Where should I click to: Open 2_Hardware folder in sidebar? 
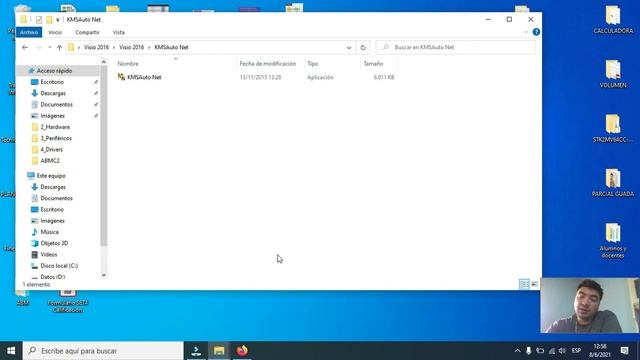tap(55, 127)
